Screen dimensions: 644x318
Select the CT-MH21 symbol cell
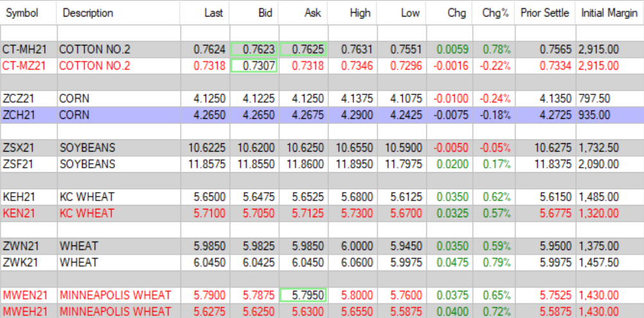[x=28, y=49]
